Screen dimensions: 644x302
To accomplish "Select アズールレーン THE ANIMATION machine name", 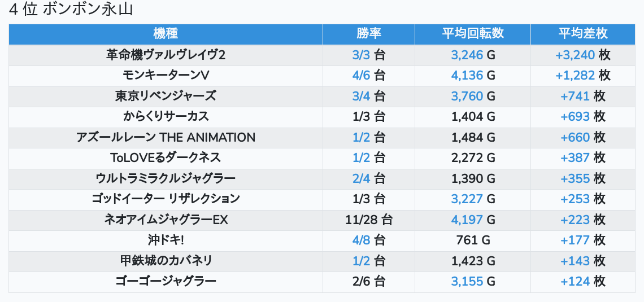I will click(166, 137).
